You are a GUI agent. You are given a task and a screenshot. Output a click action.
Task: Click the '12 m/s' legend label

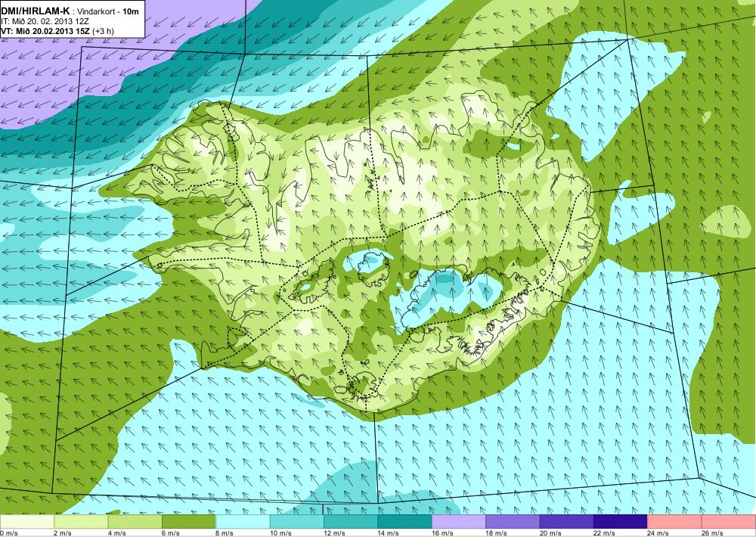click(335, 533)
